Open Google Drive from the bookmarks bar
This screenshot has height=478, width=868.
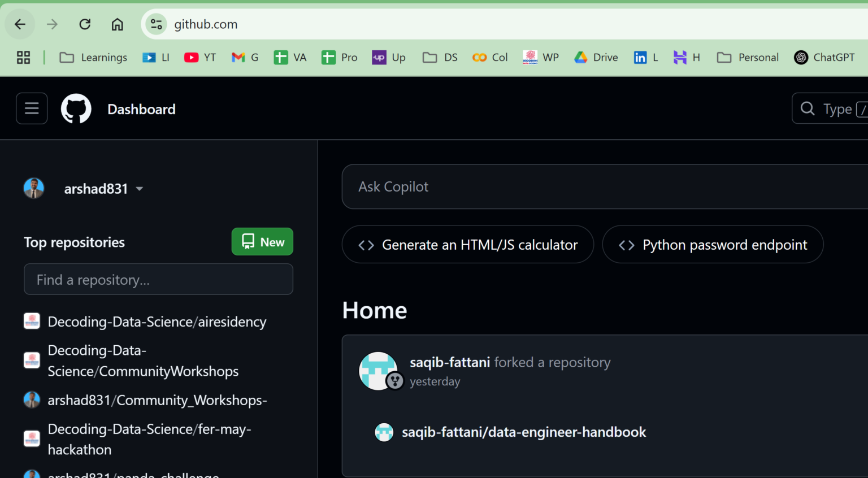596,57
